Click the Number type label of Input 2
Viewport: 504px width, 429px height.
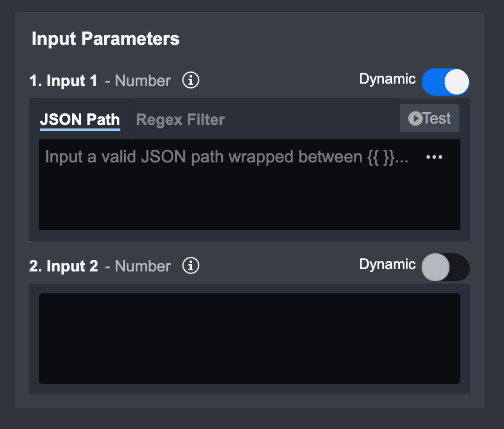[142, 266]
